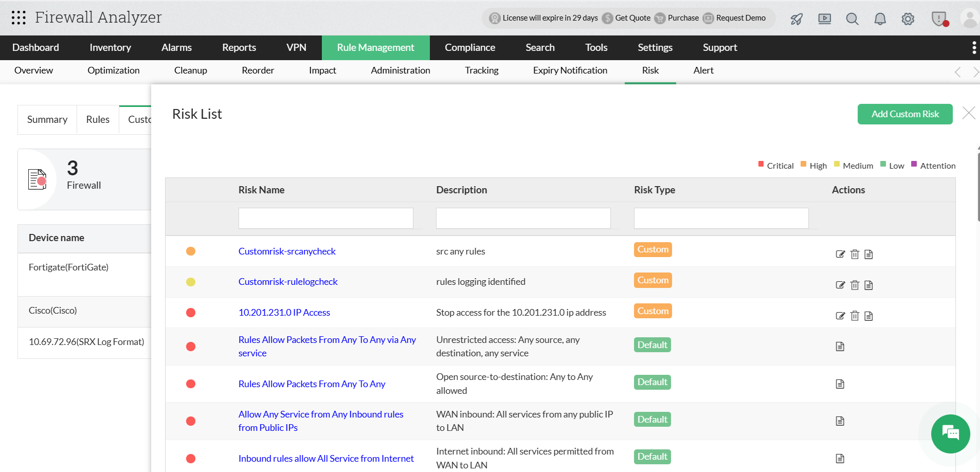The width and height of the screenshot is (980, 472).
Task: View details icon for Rules Allow Packets From Any To Any
Action: 840,384
